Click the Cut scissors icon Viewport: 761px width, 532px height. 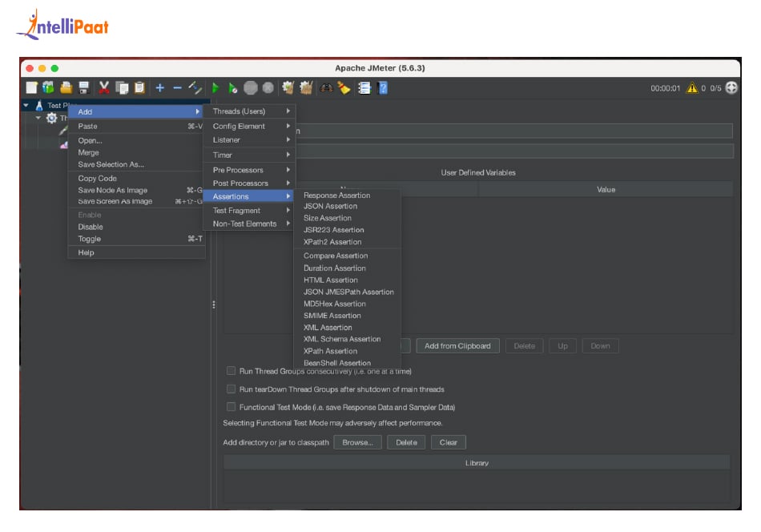tap(104, 88)
